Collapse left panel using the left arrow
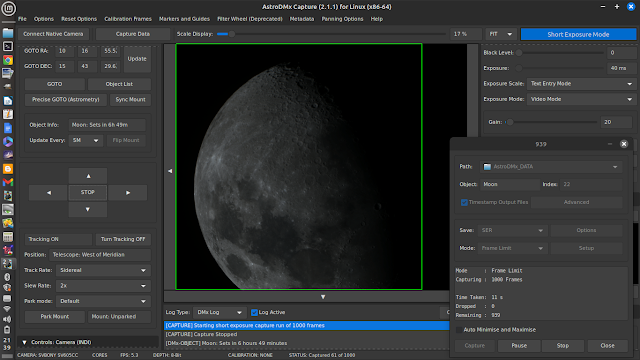This screenshot has width=640, height=360. [x=170, y=171]
